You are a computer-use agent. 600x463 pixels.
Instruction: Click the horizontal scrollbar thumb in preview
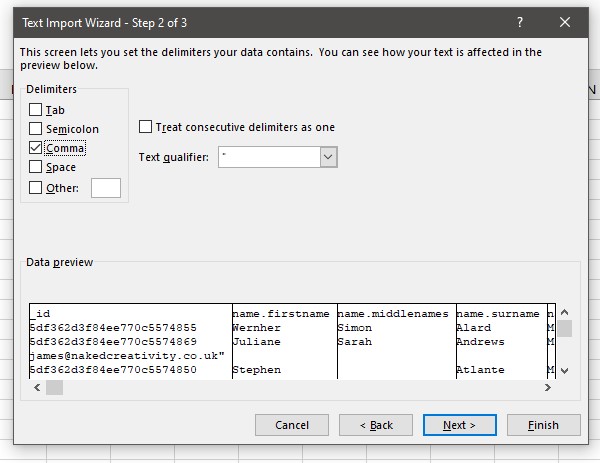click(54, 388)
